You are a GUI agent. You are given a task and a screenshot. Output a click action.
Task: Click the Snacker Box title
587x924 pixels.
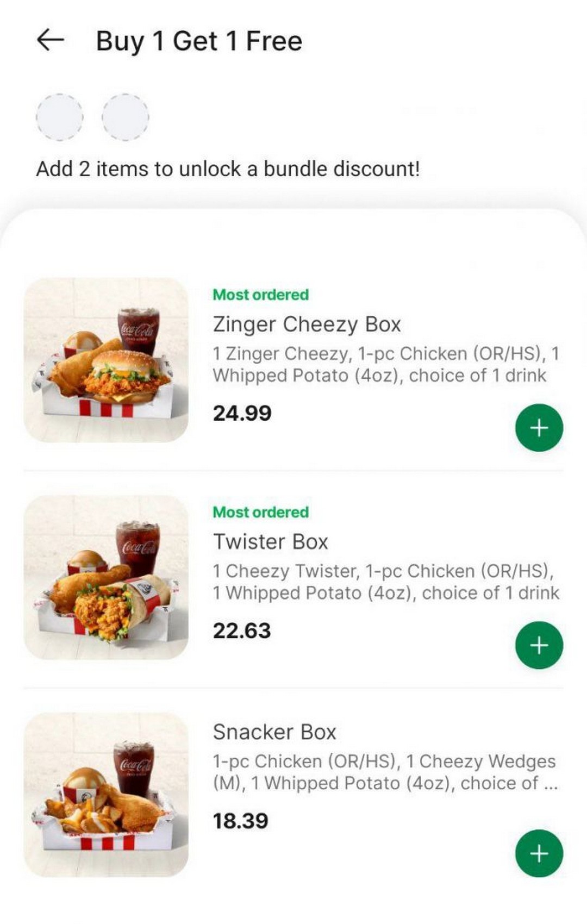pos(274,732)
